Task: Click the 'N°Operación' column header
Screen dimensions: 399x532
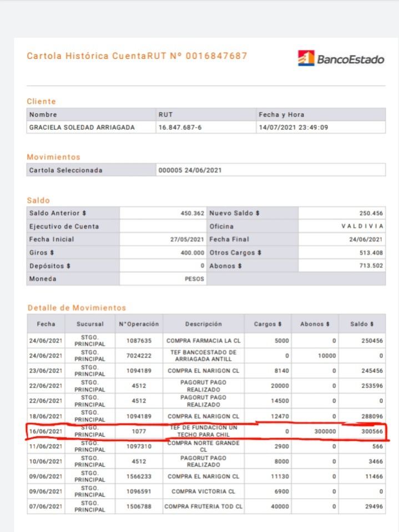Action: [139, 324]
